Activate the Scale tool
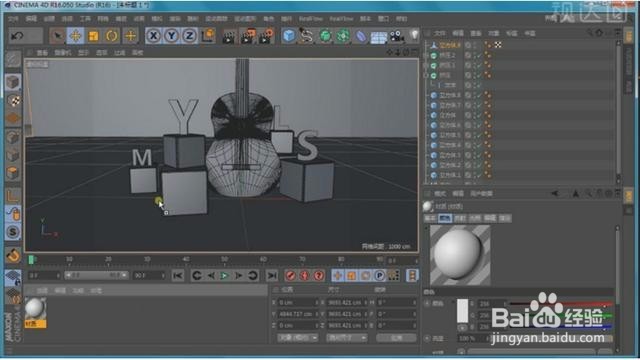Viewport: 640px width, 360px height. pos(93,36)
